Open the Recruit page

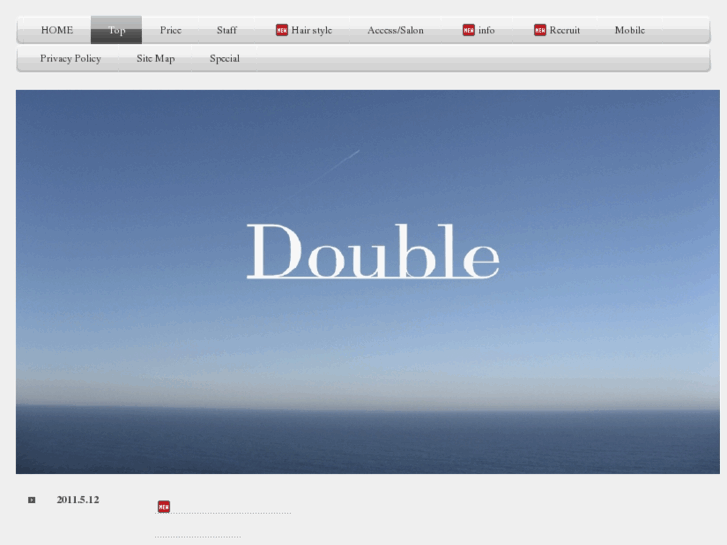pos(565,30)
